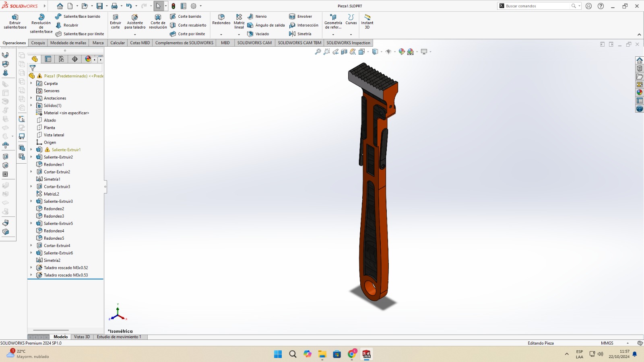Image resolution: width=644 pixels, height=362 pixels.
Task: Open the Calcular ribbon tab
Action: [x=118, y=43]
